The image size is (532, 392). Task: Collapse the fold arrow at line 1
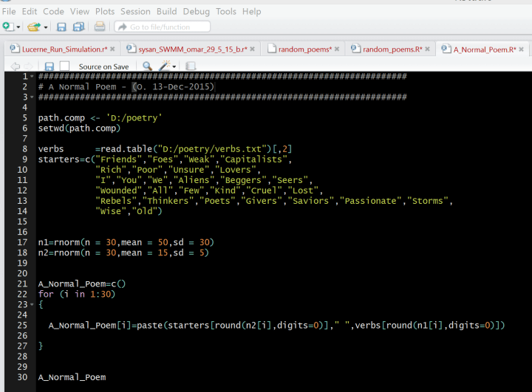click(30, 76)
